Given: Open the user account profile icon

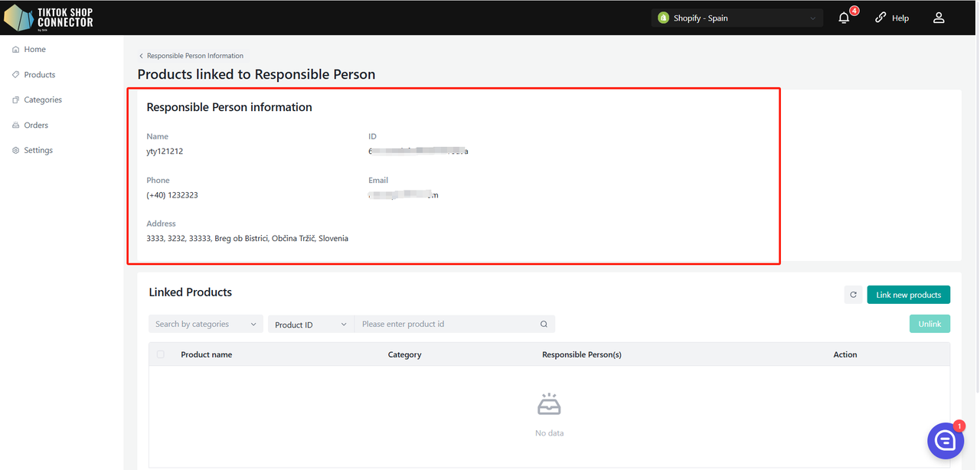Looking at the screenshot, I should click(939, 18).
